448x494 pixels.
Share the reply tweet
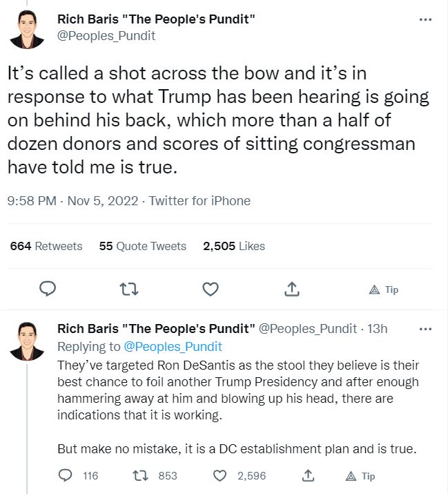[308, 475]
